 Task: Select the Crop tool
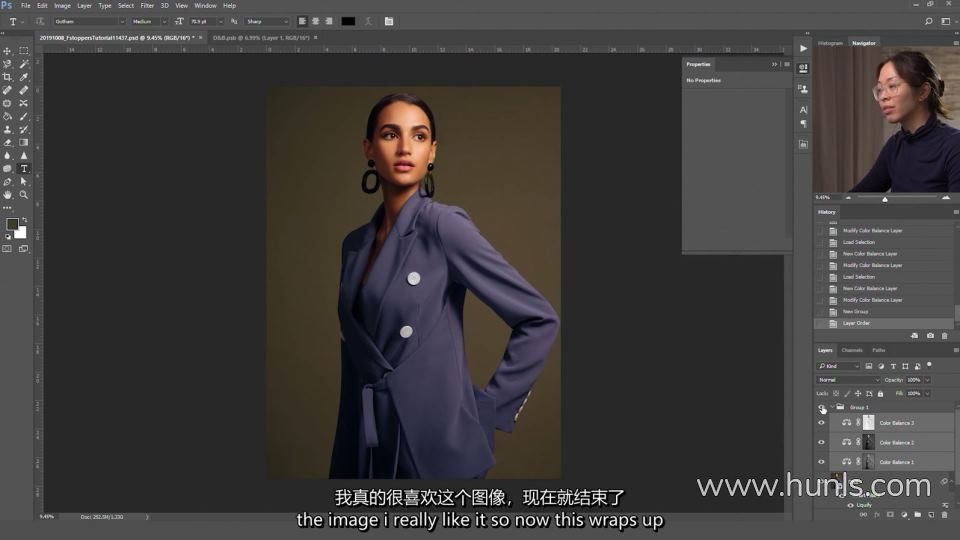(x=7, y=77)
